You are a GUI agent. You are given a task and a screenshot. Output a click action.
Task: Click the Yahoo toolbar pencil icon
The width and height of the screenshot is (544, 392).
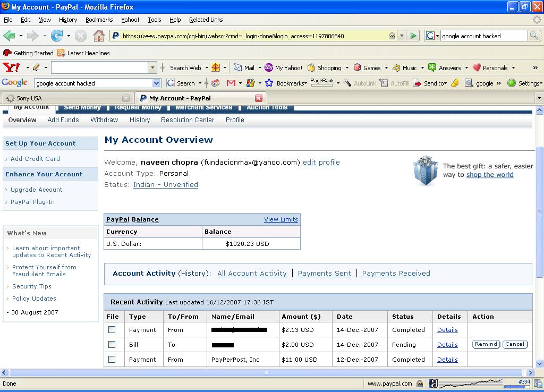point(36,67)
